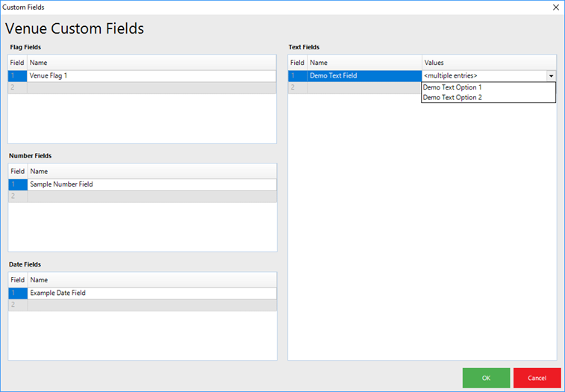Screen dimensions: 565x392
Task: Select row 1 in Number Fields
Action: tap(17, 184)
